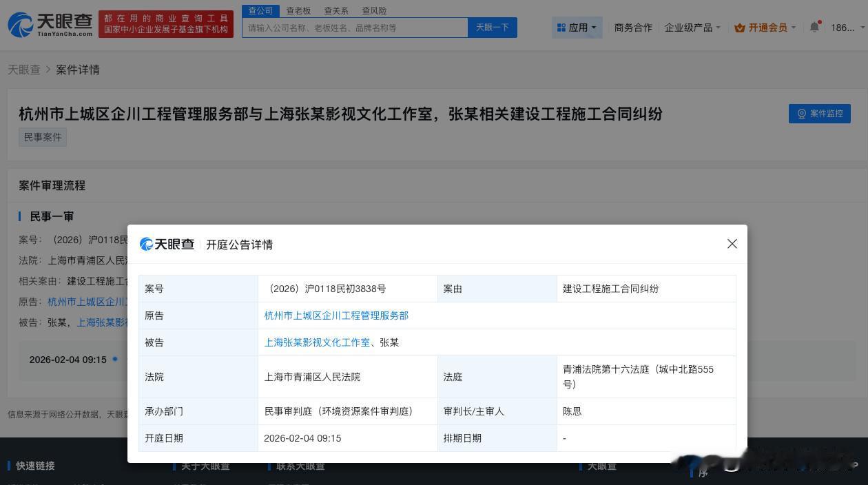Open notifications via the bell icon

814,27
